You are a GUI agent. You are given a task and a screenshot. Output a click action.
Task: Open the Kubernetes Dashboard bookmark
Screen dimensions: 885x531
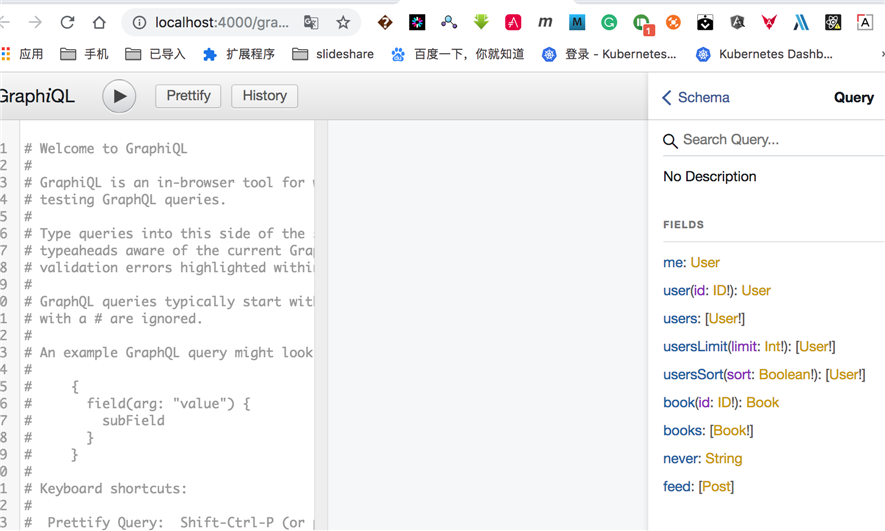pyautogui.click(x=764, y=54)
